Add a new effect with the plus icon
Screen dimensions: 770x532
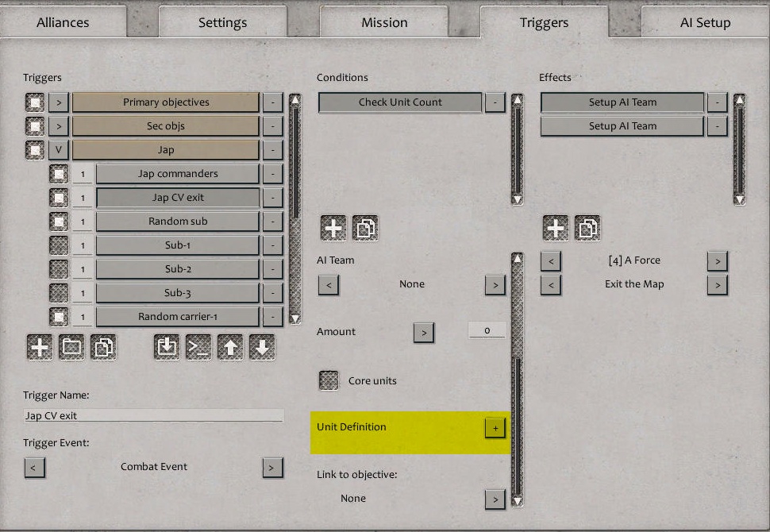pyautogui.click(x=556, y=228)
